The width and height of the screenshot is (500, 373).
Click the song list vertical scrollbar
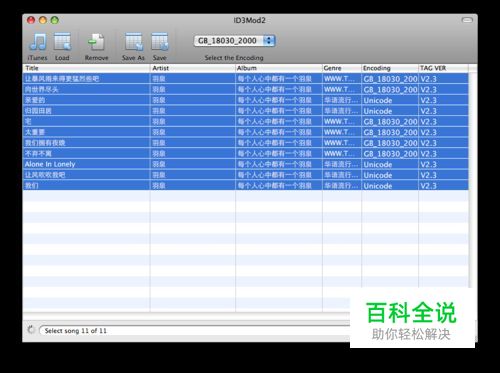(473, 180)
